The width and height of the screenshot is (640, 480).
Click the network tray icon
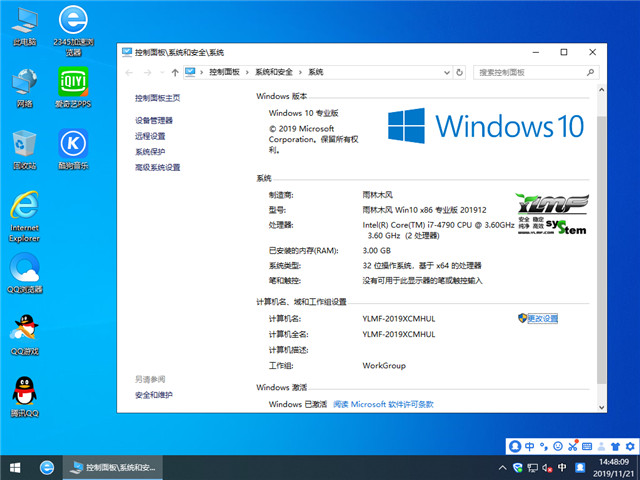tap(532, 467)
